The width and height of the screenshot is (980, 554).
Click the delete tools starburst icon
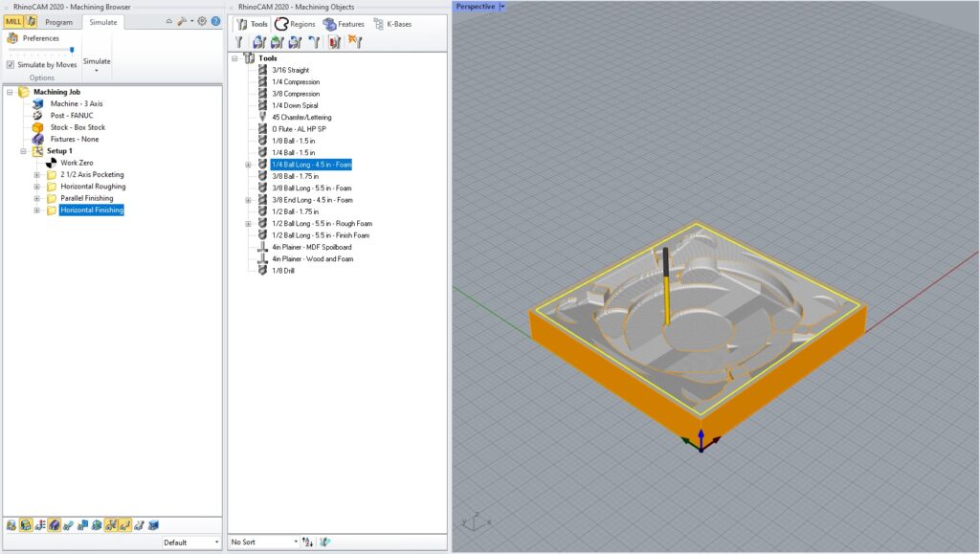(x=355, y=42)
